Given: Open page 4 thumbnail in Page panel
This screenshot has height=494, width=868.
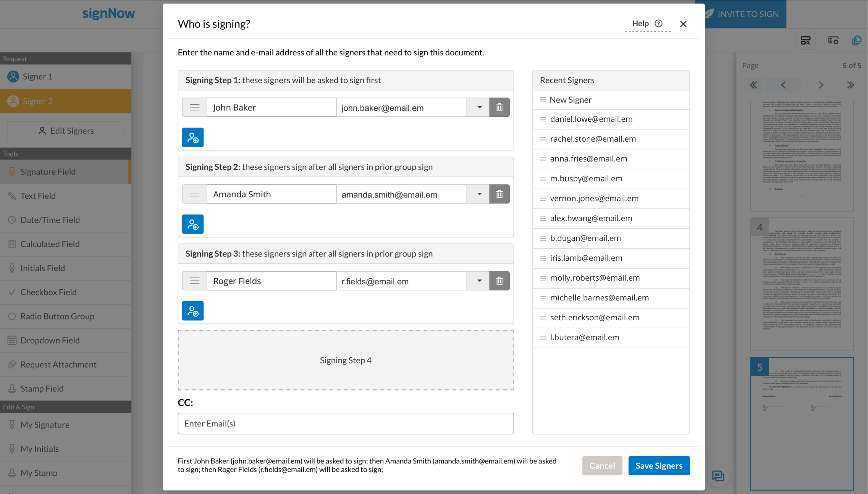Looking at the screenshot, I should (802, 284).
